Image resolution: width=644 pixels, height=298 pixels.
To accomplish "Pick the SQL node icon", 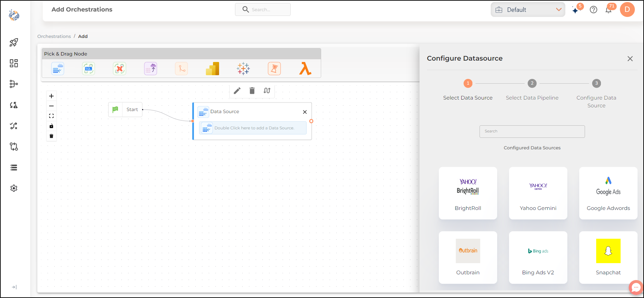I will (x=89, y=69).
